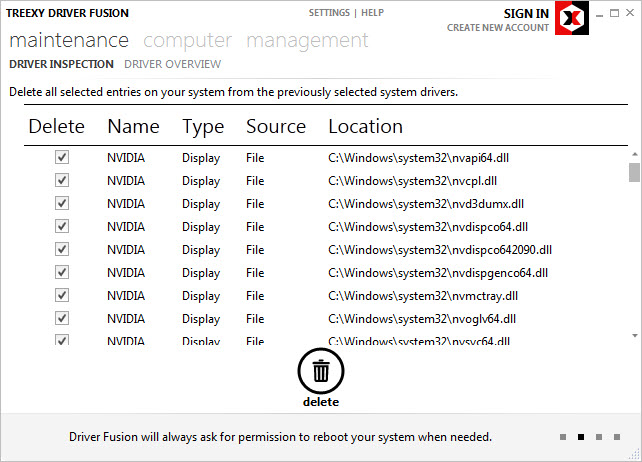Click NVIDIA name in the nvmctray.dll row
Image resolution: width=642 pixels, height=462 pixels.
(x=126, y=296)
